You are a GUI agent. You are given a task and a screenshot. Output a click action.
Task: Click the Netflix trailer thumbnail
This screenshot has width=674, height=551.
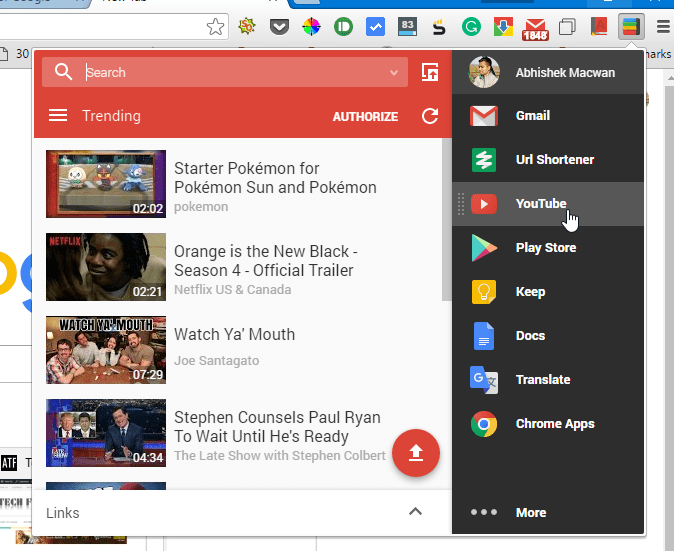106,267
